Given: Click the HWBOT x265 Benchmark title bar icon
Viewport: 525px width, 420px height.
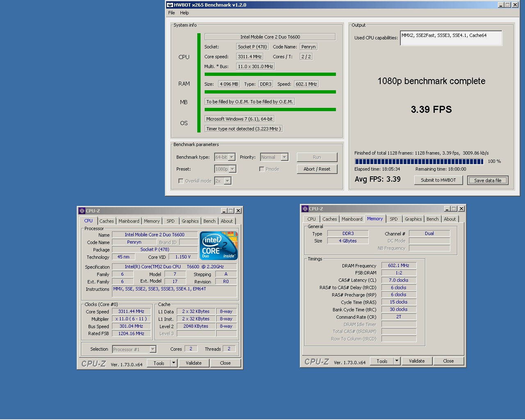Looking at the screenshot, I should [170, 5].
